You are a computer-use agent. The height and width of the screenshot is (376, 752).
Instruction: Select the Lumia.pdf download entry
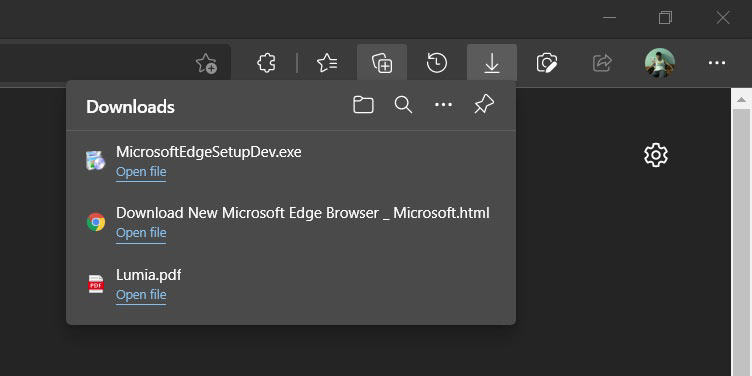point(291,284)
